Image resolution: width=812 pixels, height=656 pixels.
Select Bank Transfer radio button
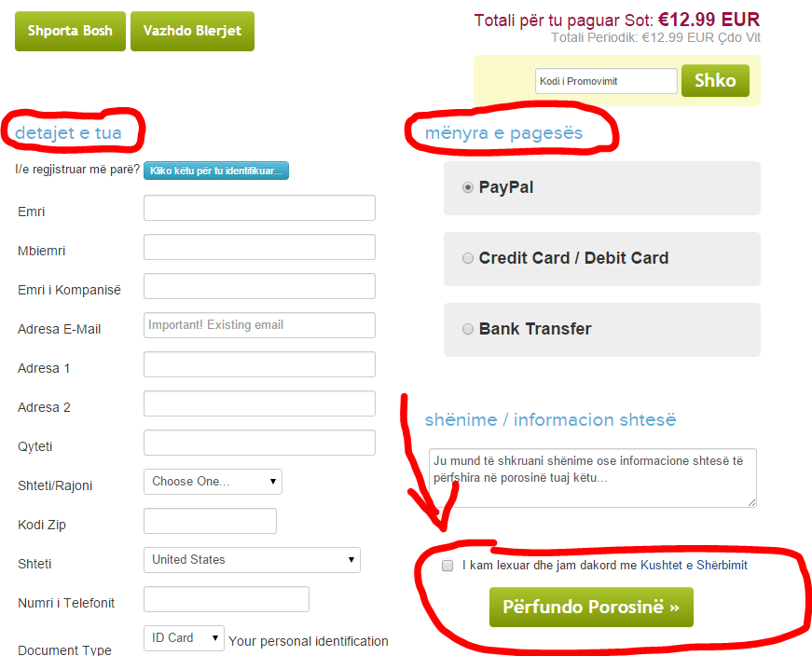(468, 329)
